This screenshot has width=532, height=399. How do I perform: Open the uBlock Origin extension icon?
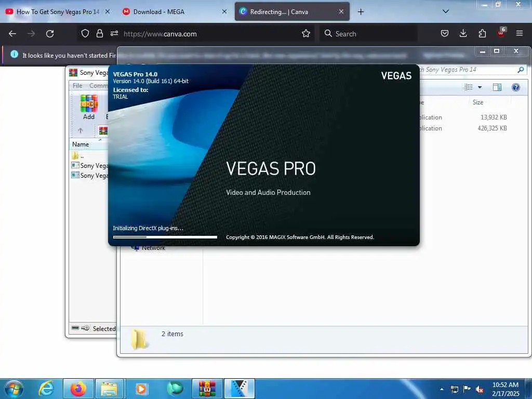[x=501, y=33]
